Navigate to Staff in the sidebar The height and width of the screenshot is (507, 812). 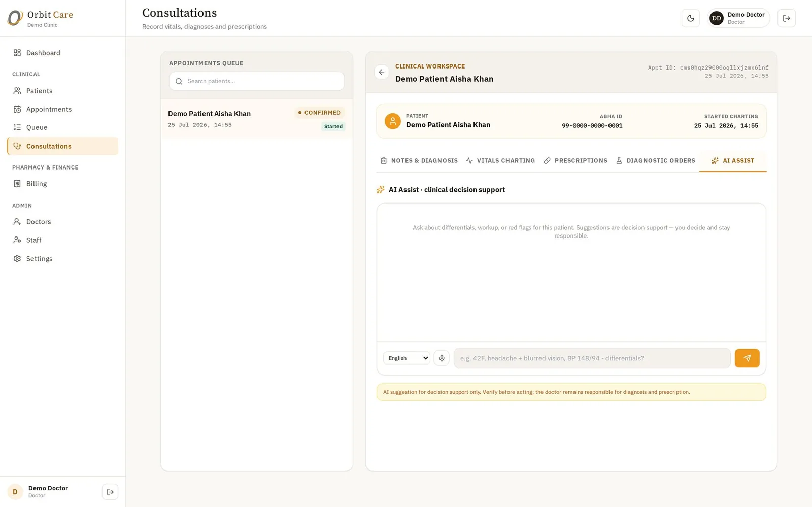tap(62, 240)
